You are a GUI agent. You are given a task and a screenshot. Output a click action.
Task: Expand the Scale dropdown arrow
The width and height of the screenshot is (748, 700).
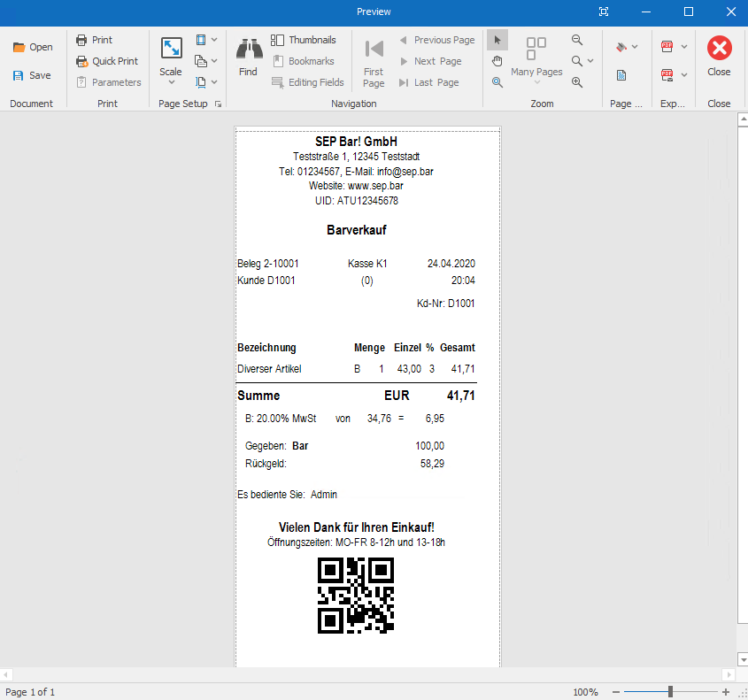point(171,82)
